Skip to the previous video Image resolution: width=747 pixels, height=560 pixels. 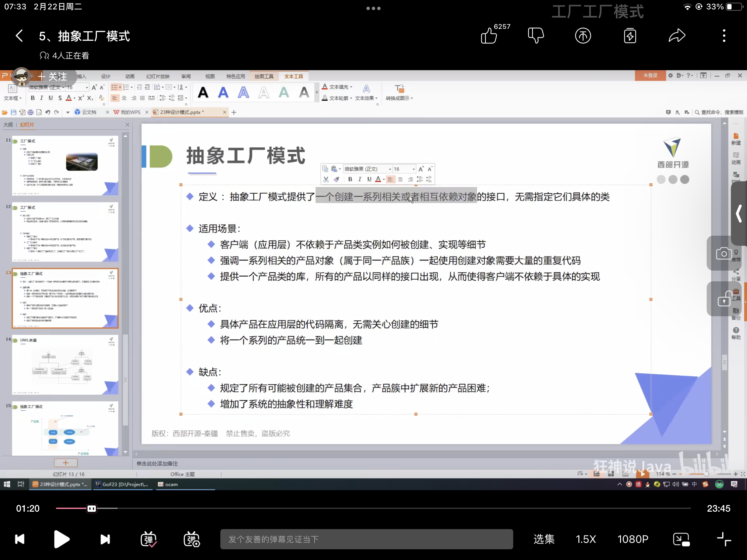point(20,539)
